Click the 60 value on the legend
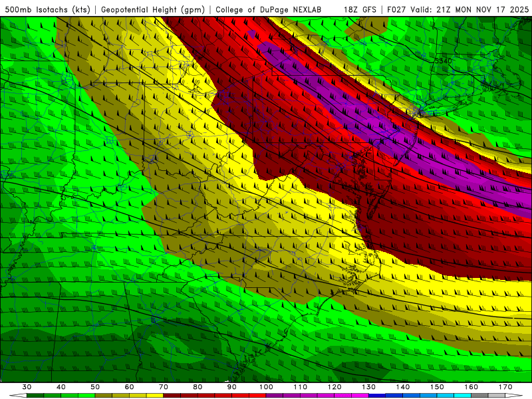Screen dimensions: 532x399 pyautogui.click(x=129, y=387)
